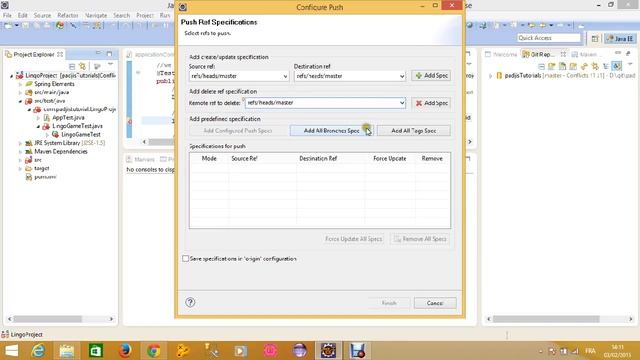
Task: Click the Quick Access search field
Action: coord(548,38)
